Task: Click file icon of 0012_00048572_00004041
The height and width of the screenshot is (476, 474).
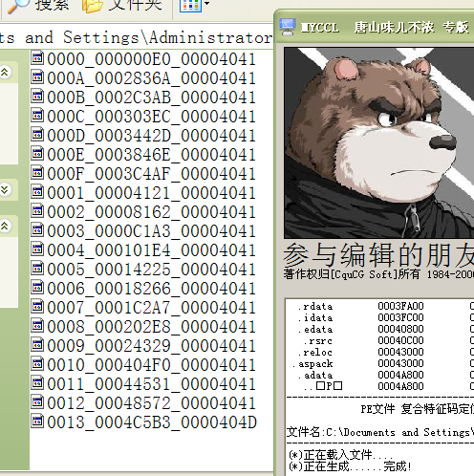Action: [x=37, y=401]
